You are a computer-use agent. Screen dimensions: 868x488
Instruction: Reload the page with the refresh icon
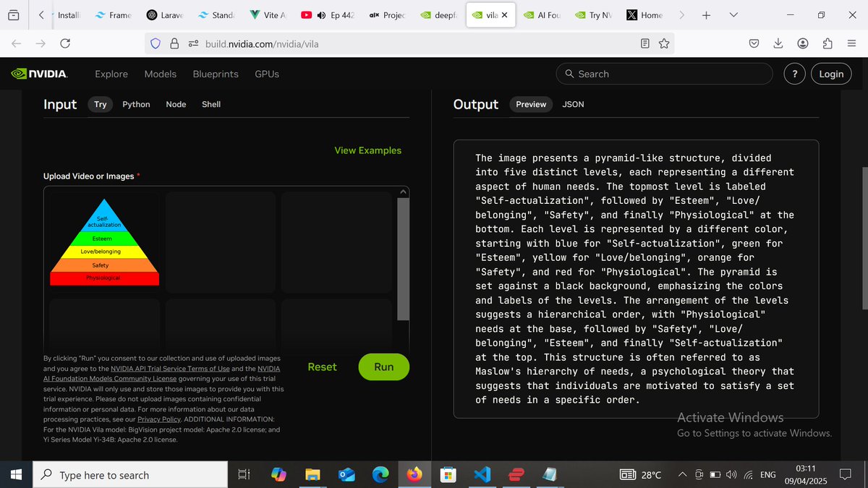tap(65, 43)
